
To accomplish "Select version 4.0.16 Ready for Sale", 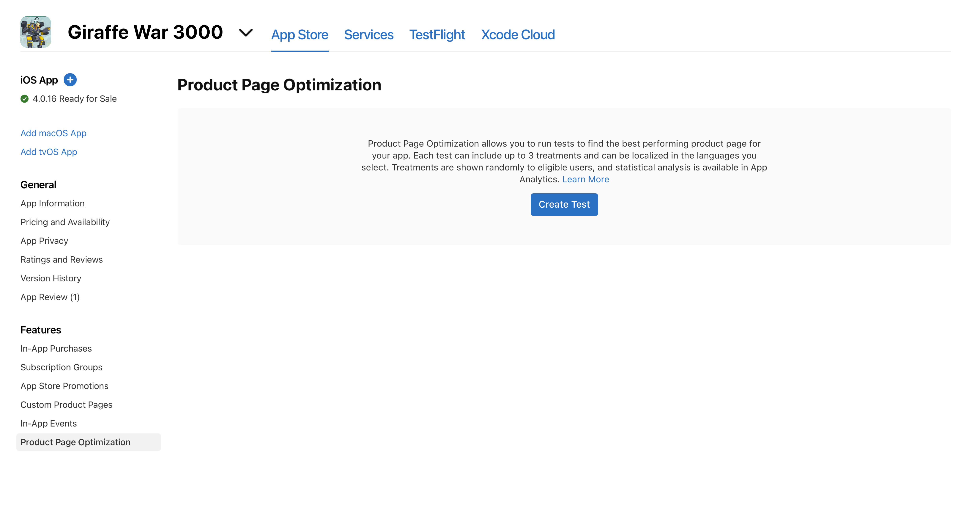I will 74,99.
